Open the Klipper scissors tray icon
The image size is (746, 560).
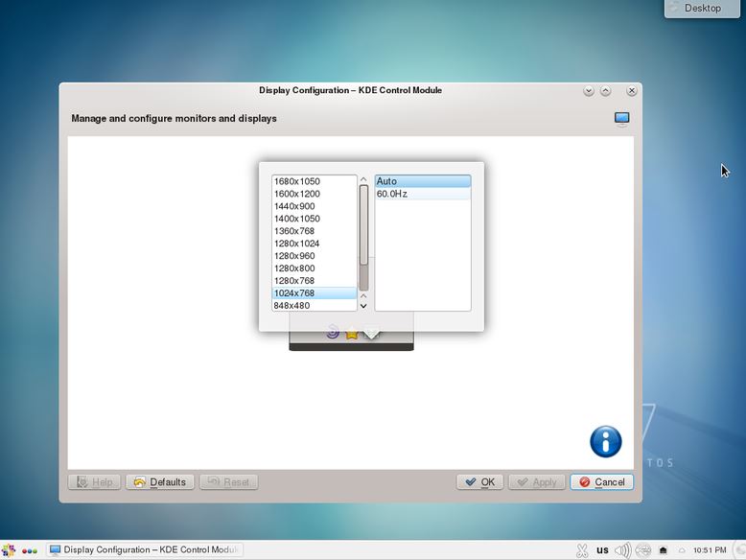click(x=581, y=550)
